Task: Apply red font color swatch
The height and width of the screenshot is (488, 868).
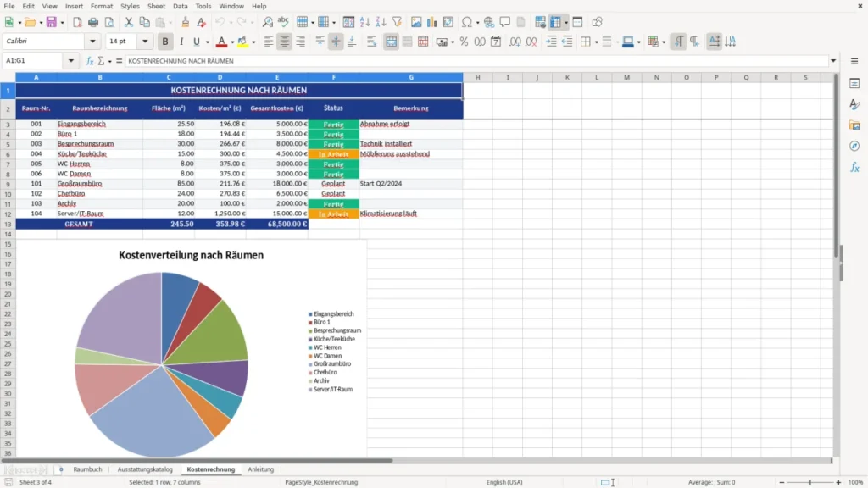Action: [221, 42]
